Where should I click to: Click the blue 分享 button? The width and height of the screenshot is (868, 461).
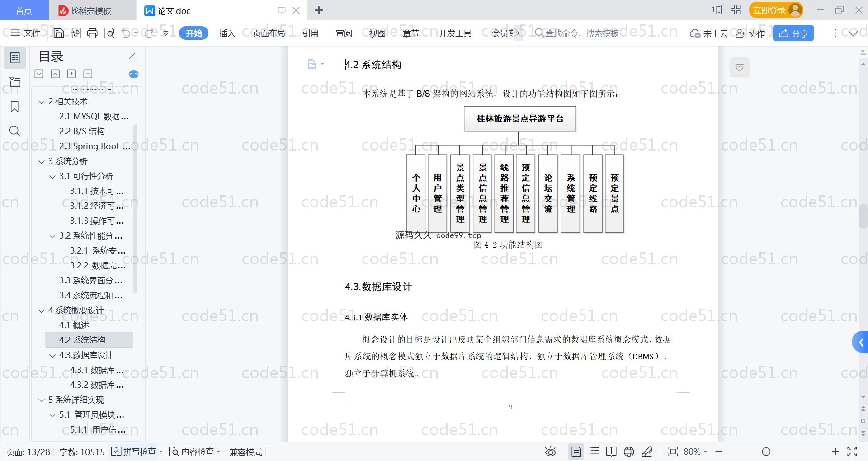(793, 33)
